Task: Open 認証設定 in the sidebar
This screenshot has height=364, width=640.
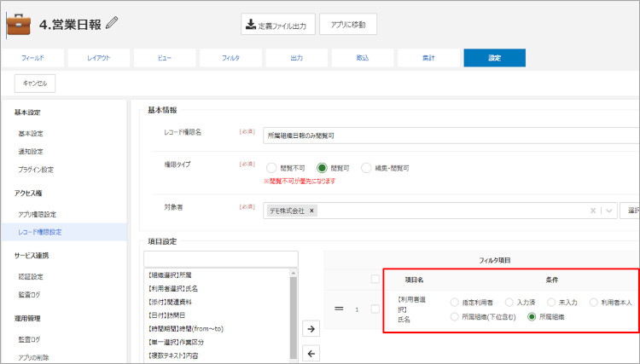Action: 31,276
